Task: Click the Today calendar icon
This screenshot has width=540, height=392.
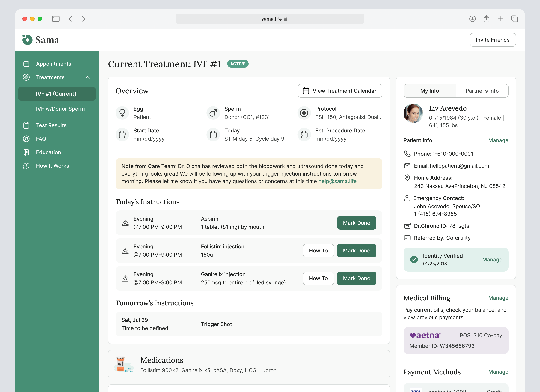Action: click(213, 135)
